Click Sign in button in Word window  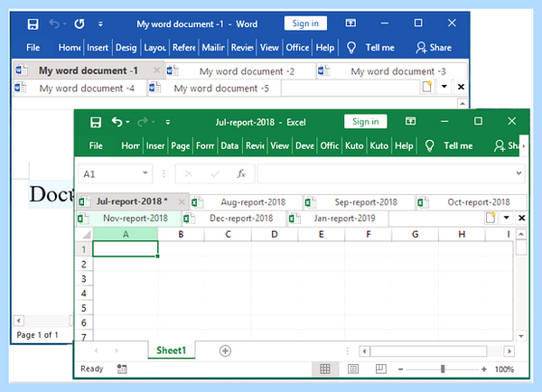click(x=305, y=23)
